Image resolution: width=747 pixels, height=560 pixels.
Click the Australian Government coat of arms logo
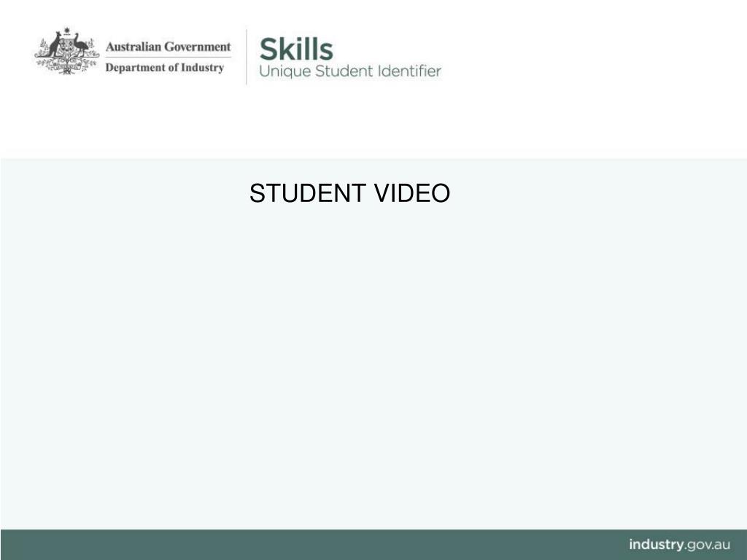tap(66, 51)
